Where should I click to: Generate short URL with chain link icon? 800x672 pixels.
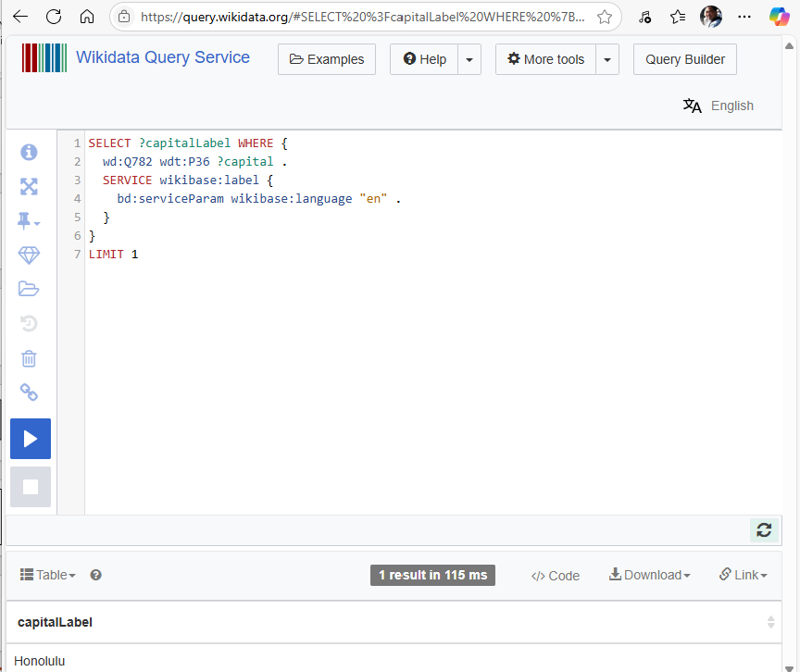[29, 392]
